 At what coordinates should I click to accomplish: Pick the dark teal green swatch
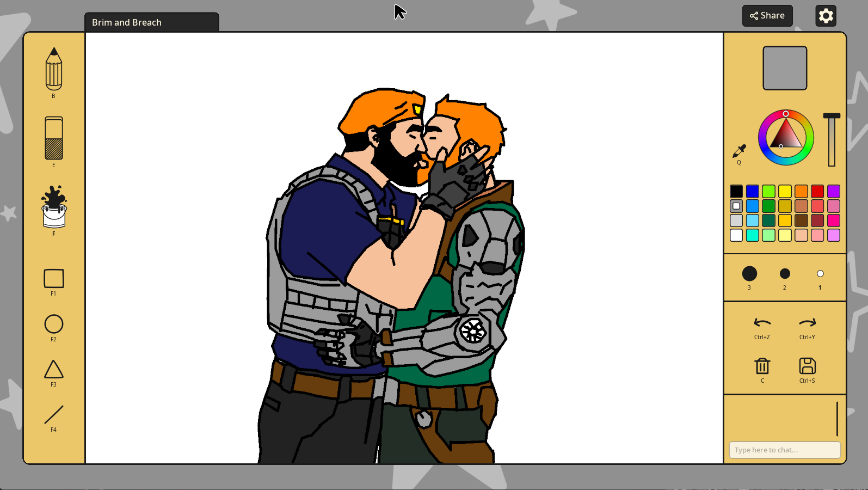click(x=768, y=220)
